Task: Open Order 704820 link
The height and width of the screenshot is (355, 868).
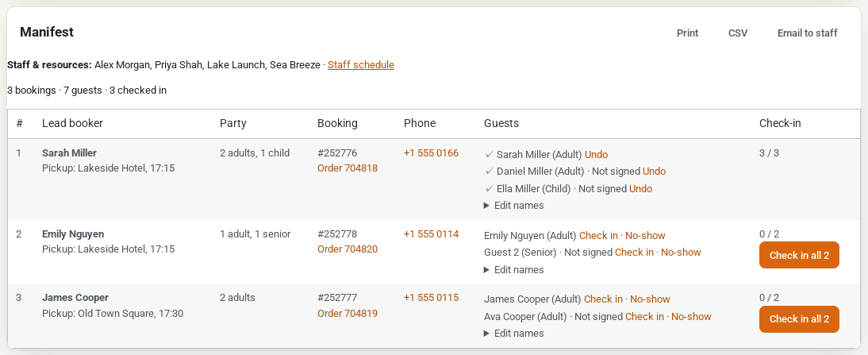Action: 348,249
